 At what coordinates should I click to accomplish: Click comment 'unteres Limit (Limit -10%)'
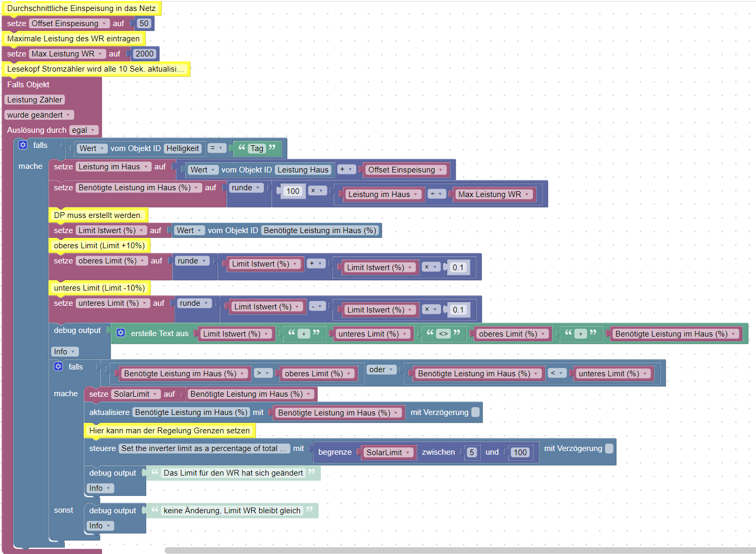[99, 288]
